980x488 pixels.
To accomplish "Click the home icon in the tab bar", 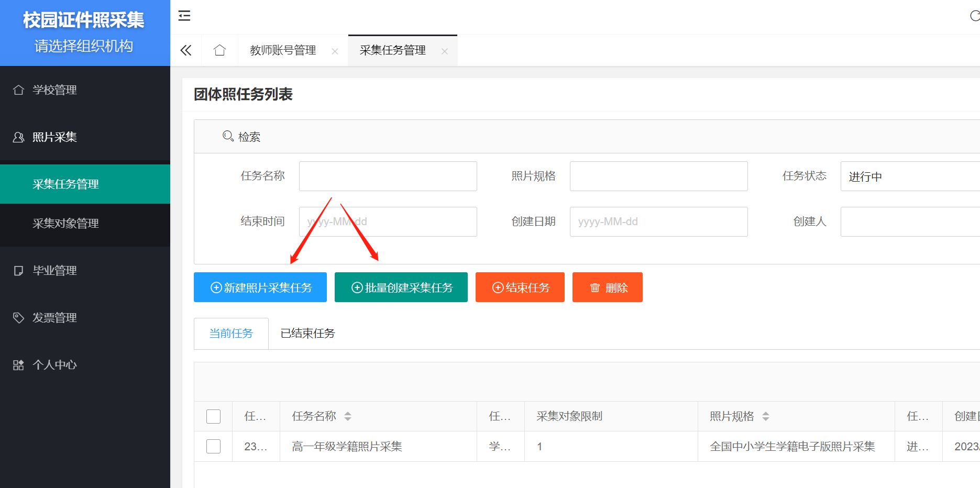I will pos(219,50).
